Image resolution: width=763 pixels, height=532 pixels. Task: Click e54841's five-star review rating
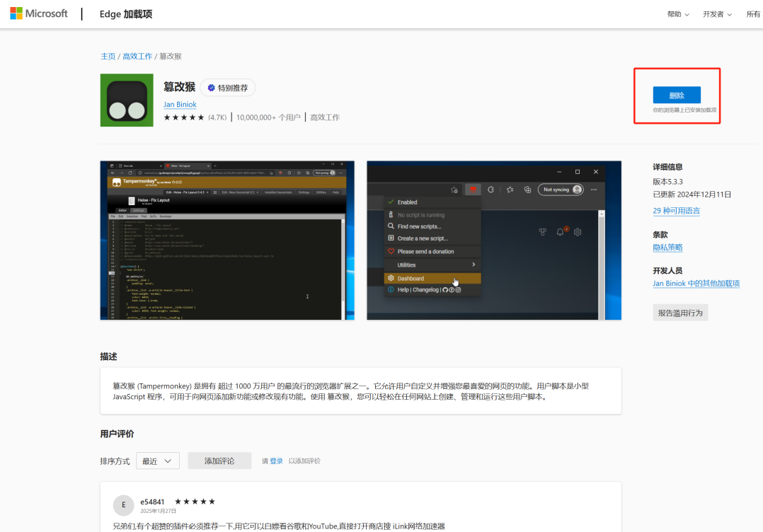[x=195, y=502]
